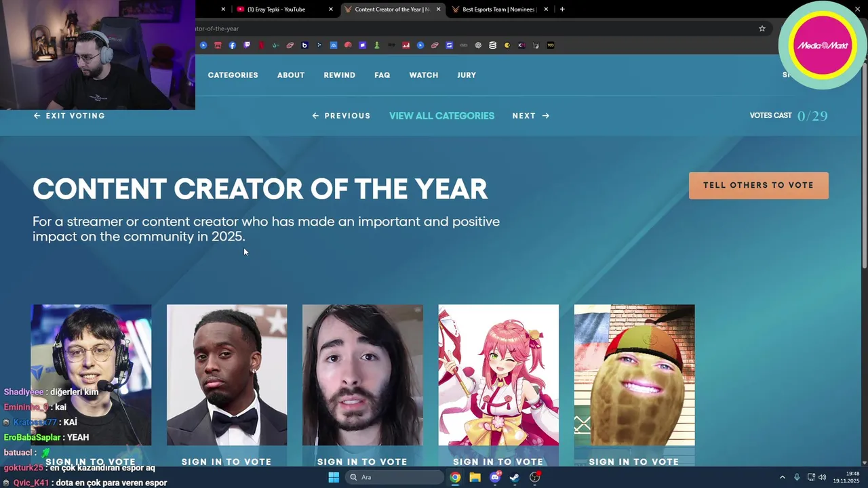The height and width of the screenshot is (488, 868).
Task: Click the microphone tray icon
Action: pyautogui.click(x=797, y=477)
